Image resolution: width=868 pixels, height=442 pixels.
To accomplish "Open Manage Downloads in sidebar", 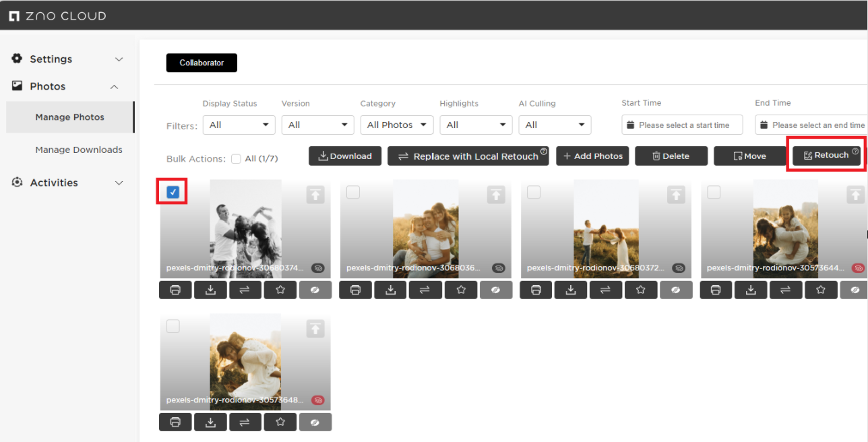I will (79, 150).
